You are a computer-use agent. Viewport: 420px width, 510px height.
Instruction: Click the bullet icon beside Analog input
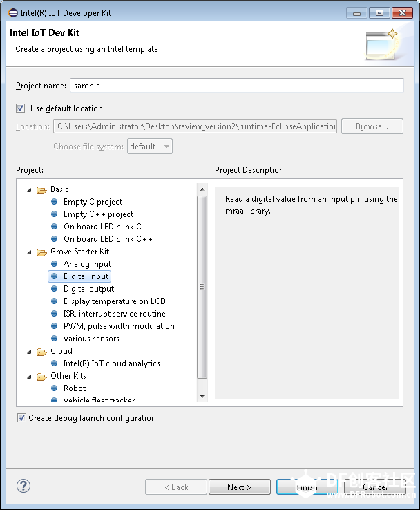pyautogui.click(x=55, y=264)
